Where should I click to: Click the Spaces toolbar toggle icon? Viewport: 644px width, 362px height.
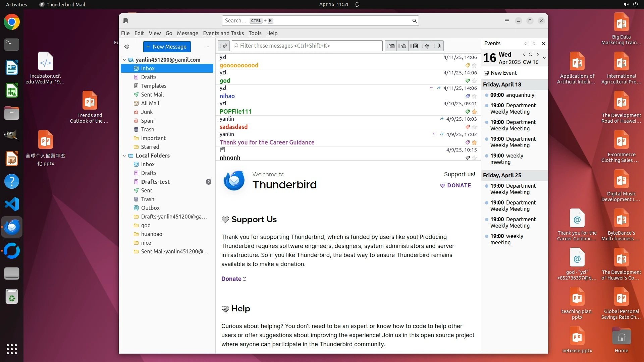pyautogui.click(x=125, y=21)
